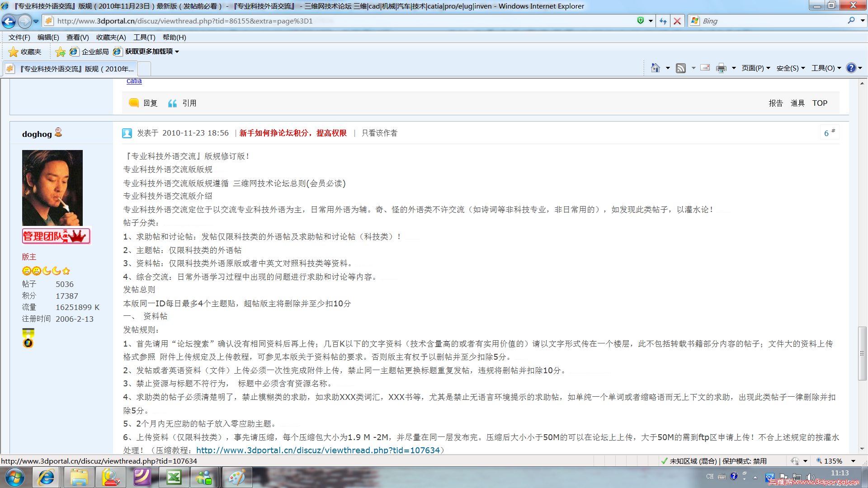Open the 工具(T) menu in menu bar
Viewport: 868px width, 488px height.
coord(144,37)
